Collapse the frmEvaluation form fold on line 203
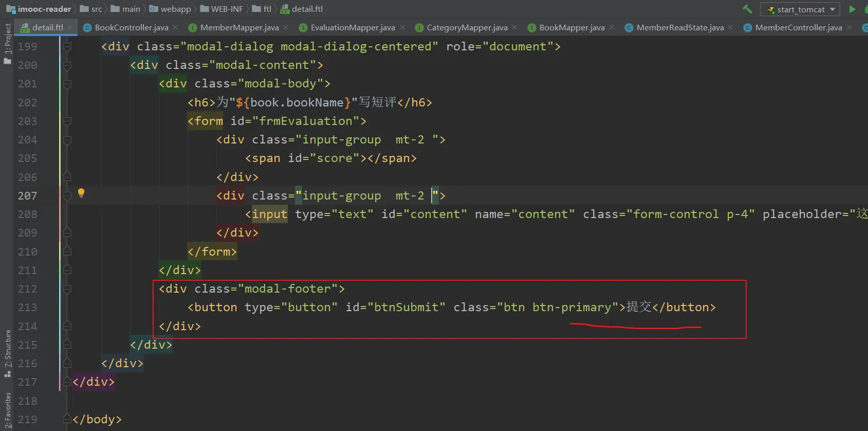868x431 pixels. (67, 121)
